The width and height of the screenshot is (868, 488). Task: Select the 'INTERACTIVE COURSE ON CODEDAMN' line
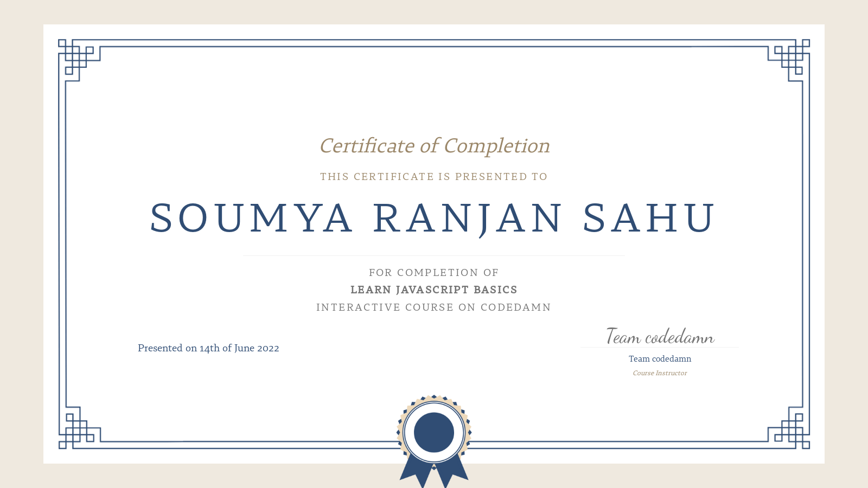point(433,307)
